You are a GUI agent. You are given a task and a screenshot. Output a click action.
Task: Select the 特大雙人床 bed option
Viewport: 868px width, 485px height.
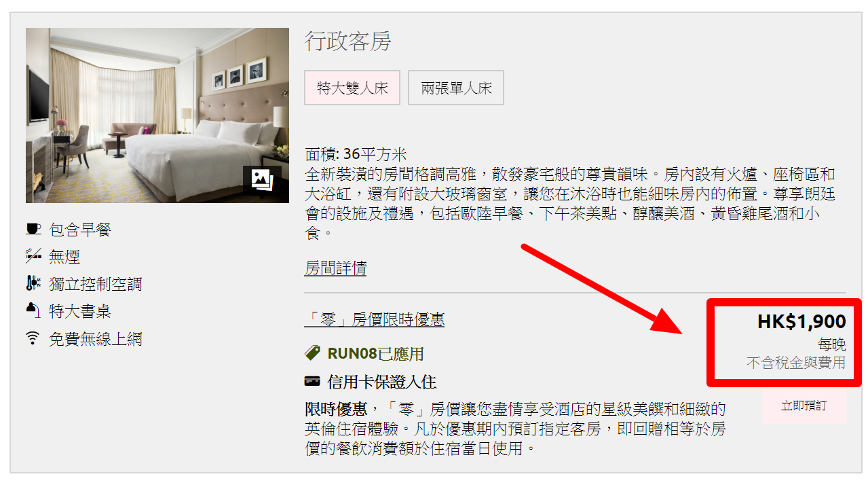352,88
